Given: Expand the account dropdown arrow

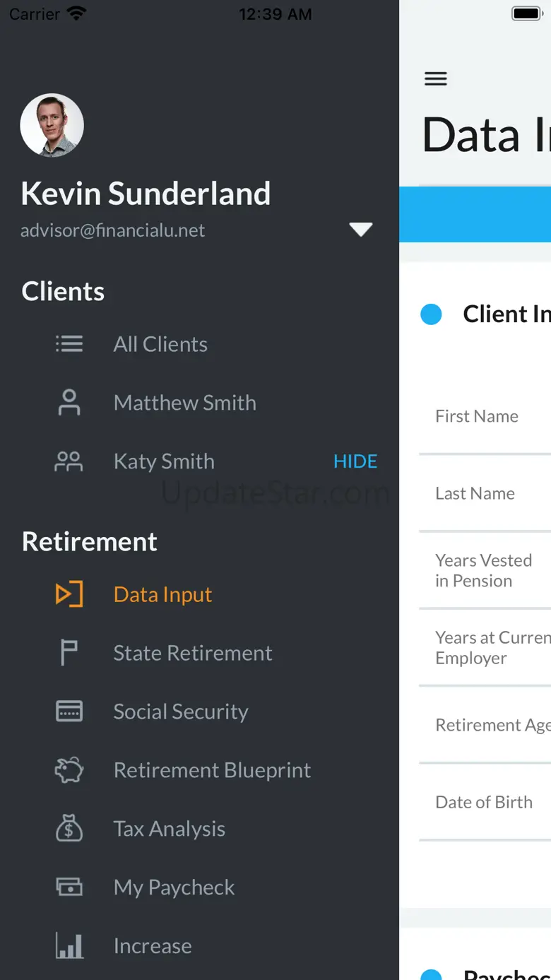Looking at the screenshot, I should coord(361,230).
